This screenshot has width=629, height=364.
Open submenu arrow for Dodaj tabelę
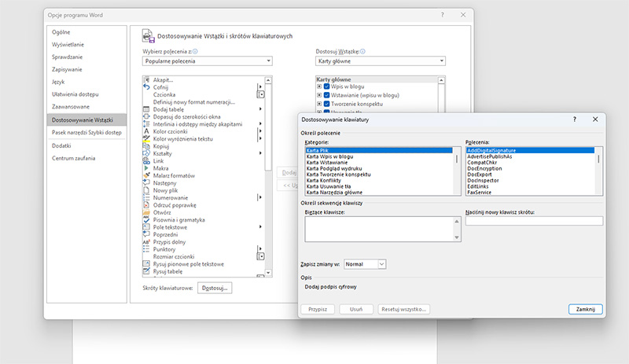pos(260,109)
